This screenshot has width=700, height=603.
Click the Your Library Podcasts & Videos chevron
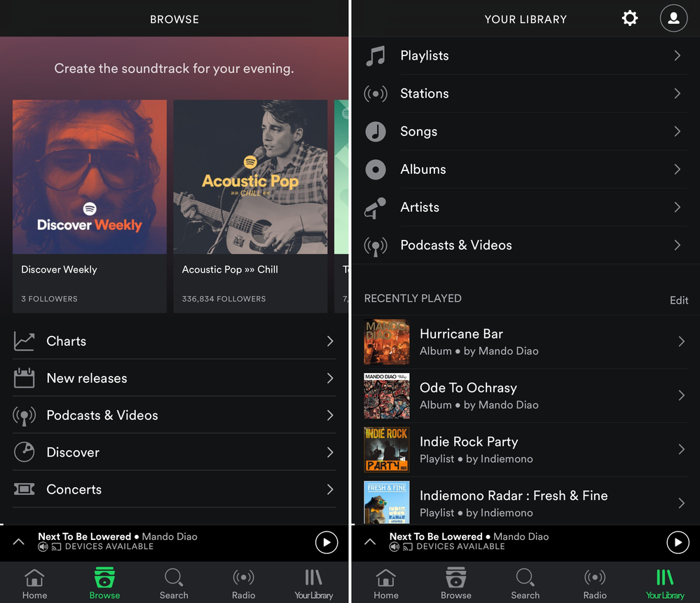tap(678, 245)
